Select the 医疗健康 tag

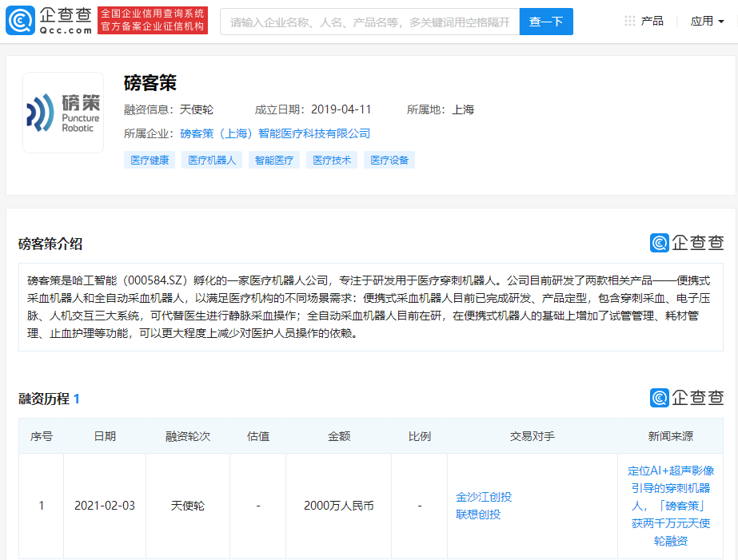[150, 161]
